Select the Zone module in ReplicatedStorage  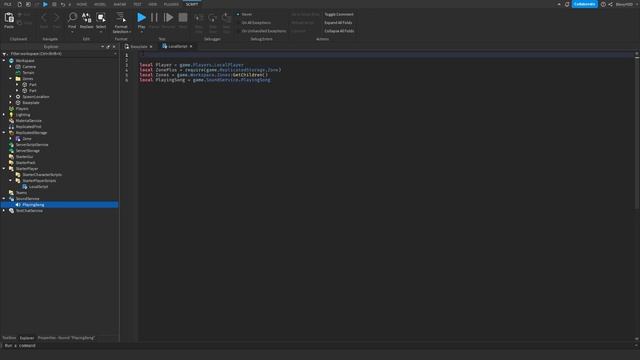pyautogui.click(x=27, y=139)
